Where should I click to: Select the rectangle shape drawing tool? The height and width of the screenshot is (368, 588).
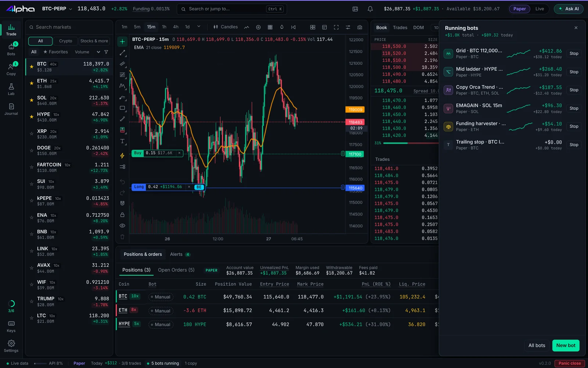pos(122,108)
